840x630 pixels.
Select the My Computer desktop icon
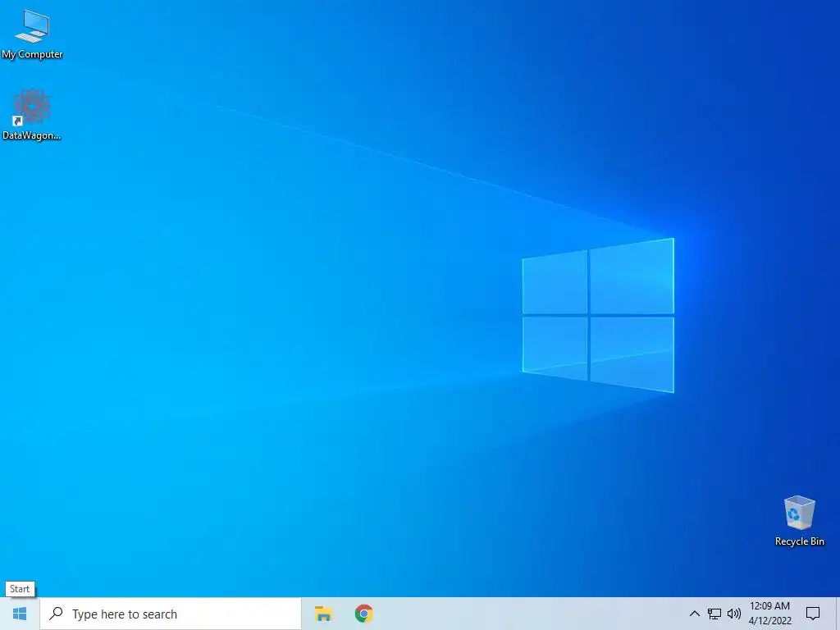click(32, 34)
